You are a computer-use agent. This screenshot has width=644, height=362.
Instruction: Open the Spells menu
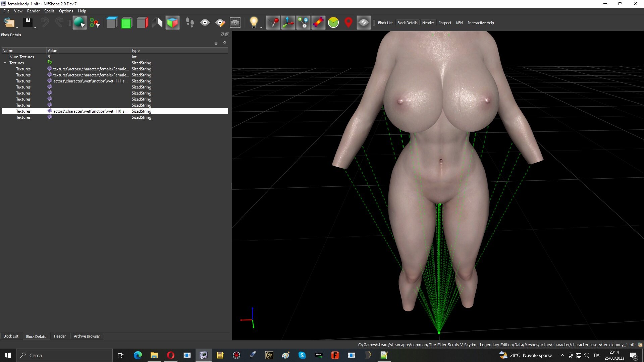pos(49,11)
